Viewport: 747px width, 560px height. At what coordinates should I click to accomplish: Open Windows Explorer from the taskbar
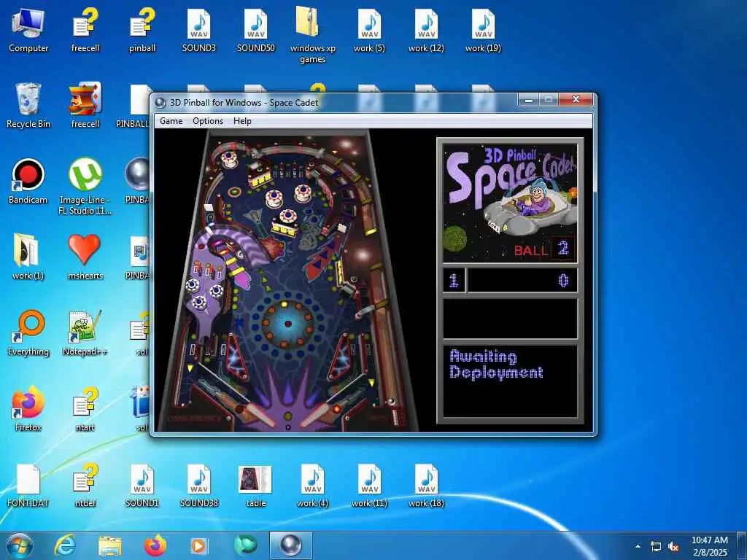110,545
